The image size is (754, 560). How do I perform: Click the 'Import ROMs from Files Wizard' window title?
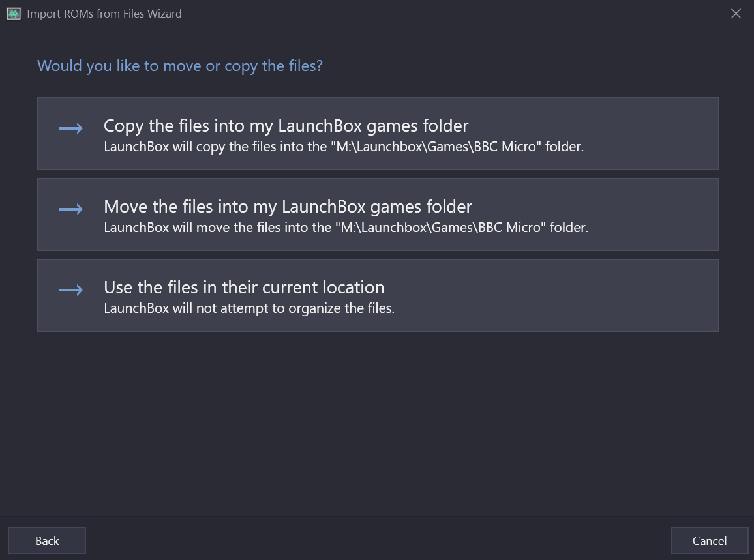click(x=104, y=13)
